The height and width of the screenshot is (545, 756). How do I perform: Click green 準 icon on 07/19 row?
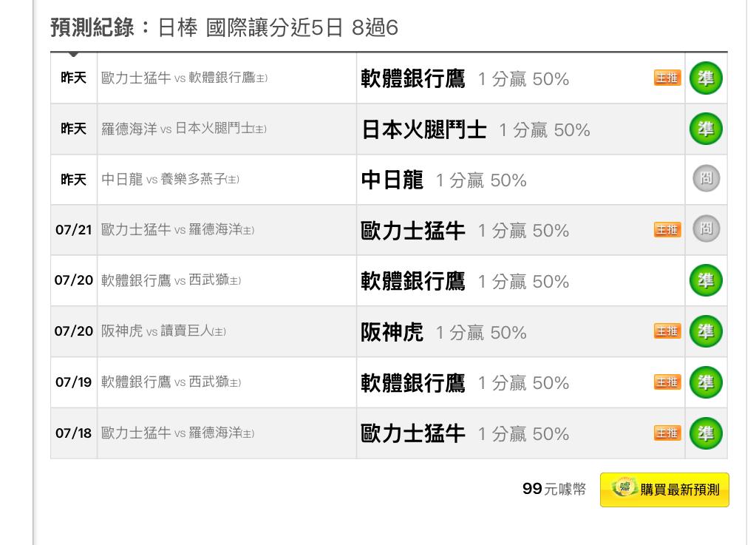tap(706, 382)
